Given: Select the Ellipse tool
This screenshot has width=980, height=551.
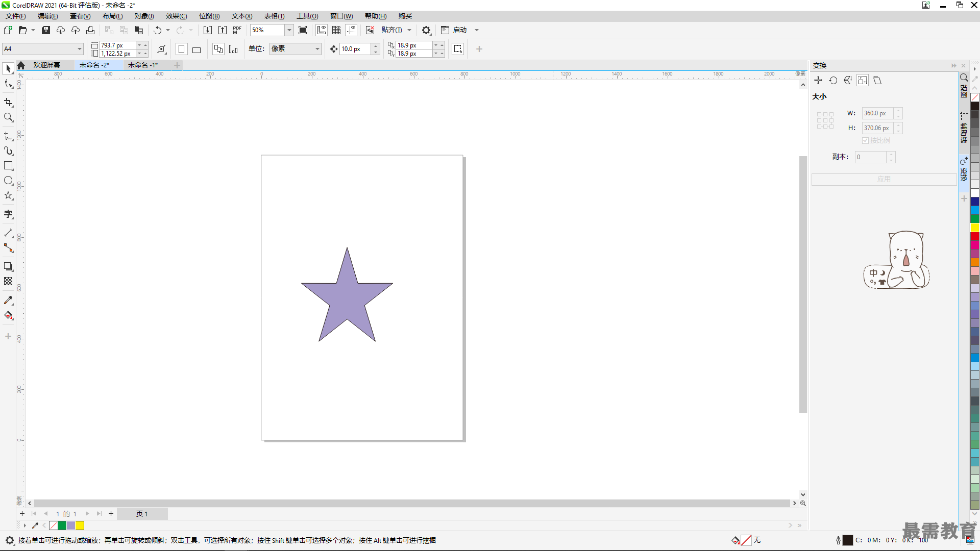Looking at the screenshot, I should [8, 181].
